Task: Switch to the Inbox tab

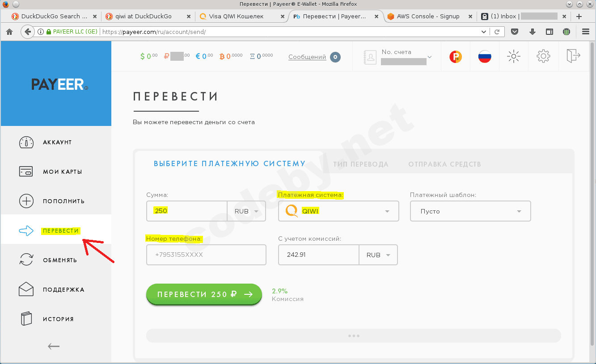Action: coord(523,17)
